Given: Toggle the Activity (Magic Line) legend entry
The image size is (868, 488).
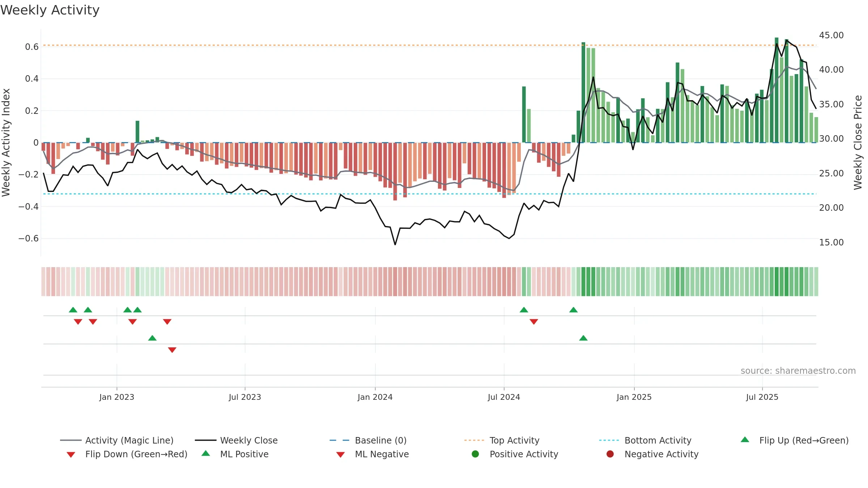Looking at the screenshot, I should (117, 440).
